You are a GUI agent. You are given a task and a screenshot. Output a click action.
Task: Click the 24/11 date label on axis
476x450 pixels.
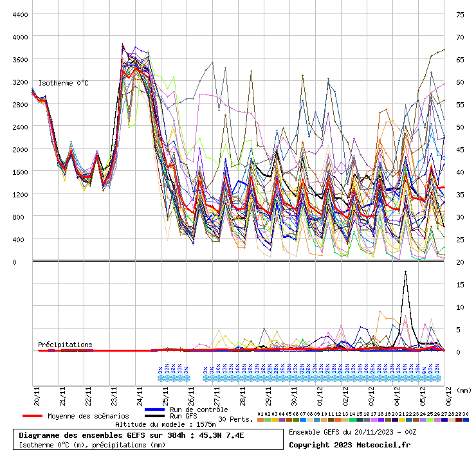[x=140, y=393]
